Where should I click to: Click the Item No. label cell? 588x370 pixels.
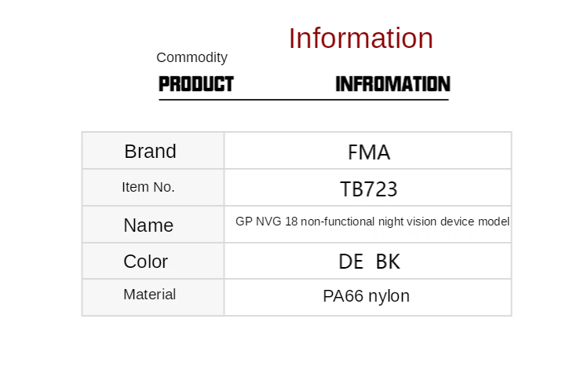(x=148, y=188)
